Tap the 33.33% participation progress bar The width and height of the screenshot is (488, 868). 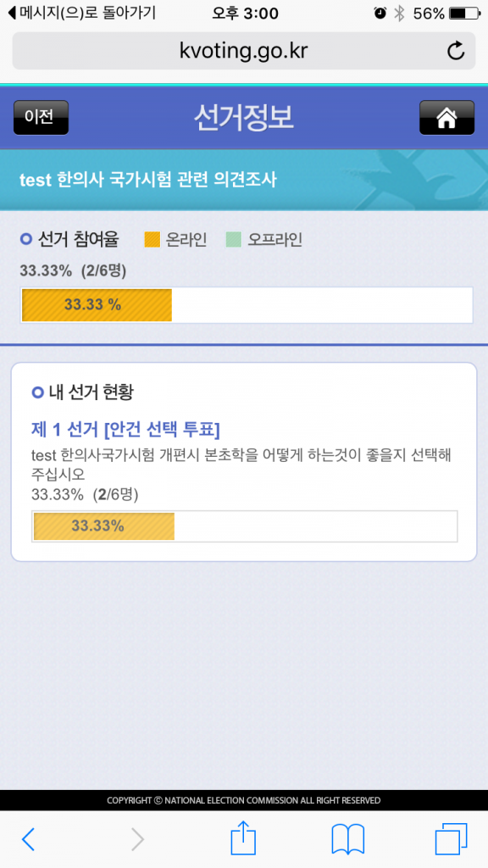click(246, 305)
